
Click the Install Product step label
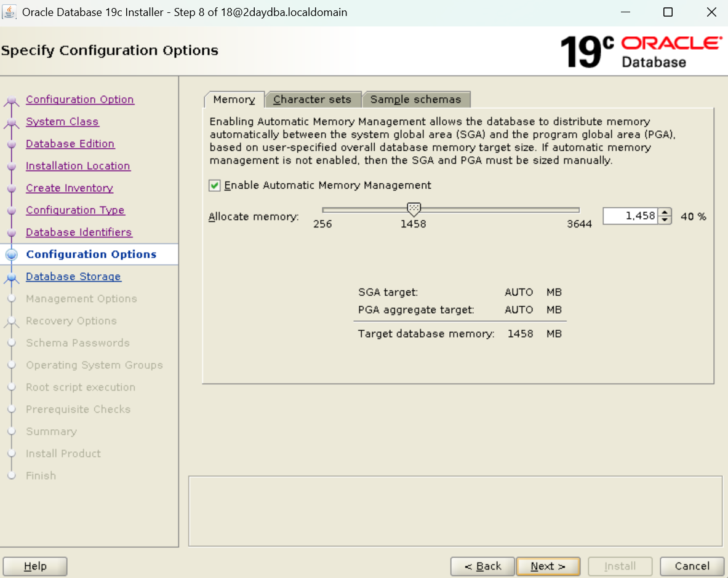point(63,453)
